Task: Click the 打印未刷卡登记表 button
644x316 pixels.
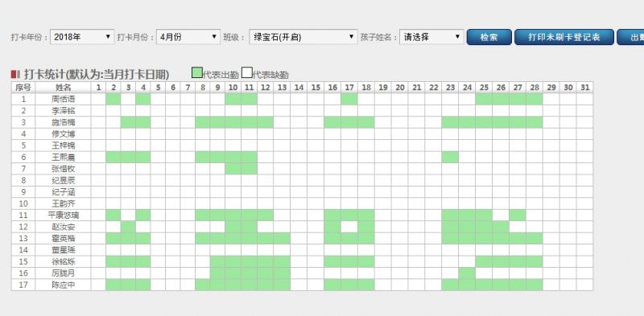Action: click(564, 37)
